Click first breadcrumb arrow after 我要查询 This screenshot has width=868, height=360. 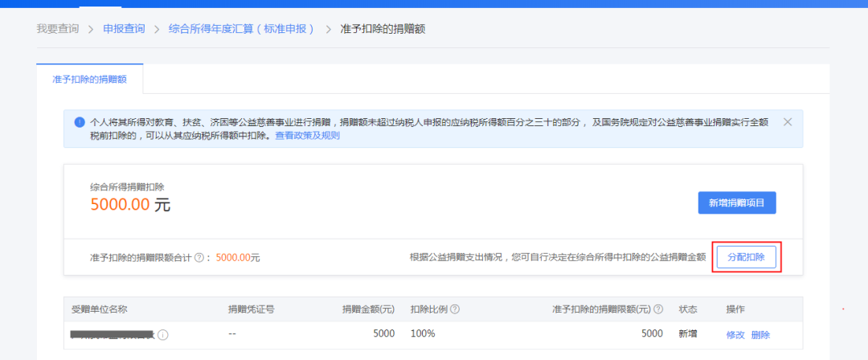coord(91,29)
